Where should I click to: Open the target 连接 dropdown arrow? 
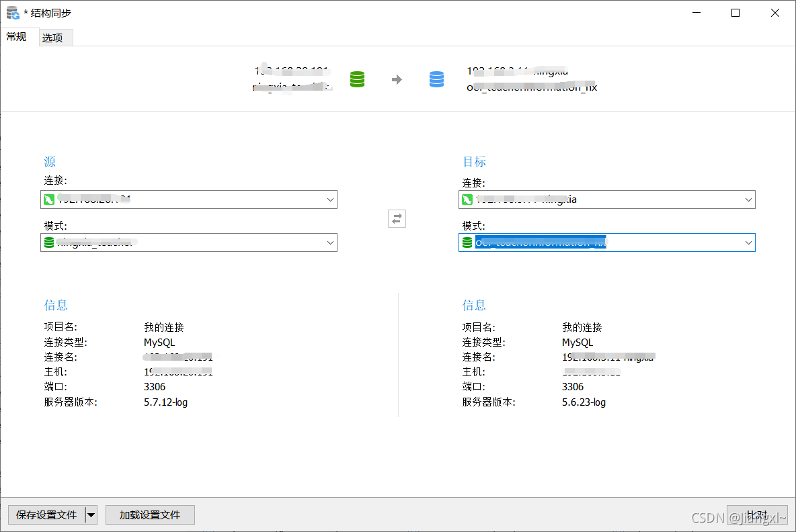click(748, 199)
